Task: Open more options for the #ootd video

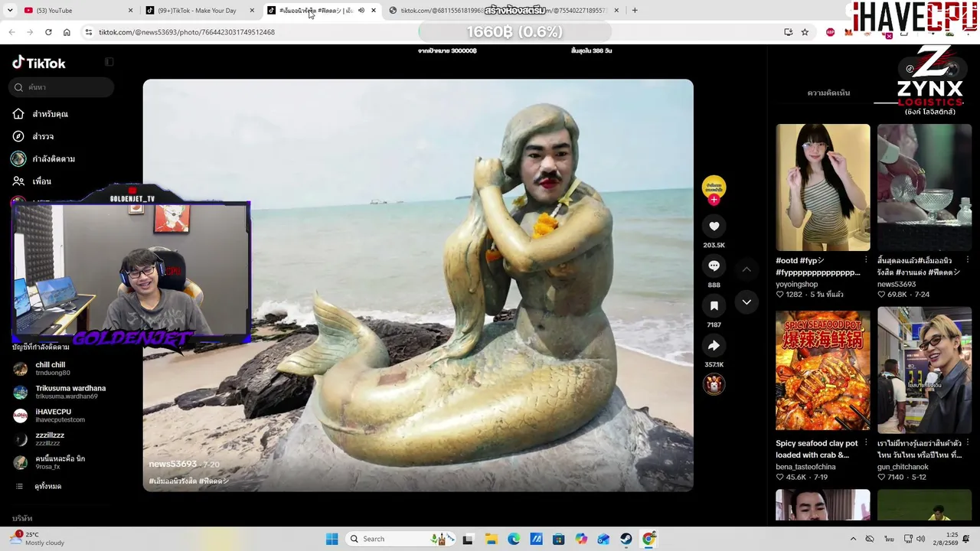Action: click(x=866, y=260)
